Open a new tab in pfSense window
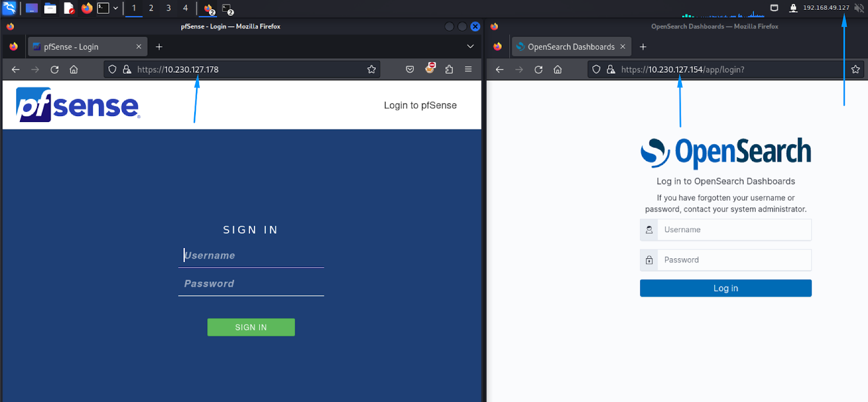The image size is (868, 402). point(159,47)
